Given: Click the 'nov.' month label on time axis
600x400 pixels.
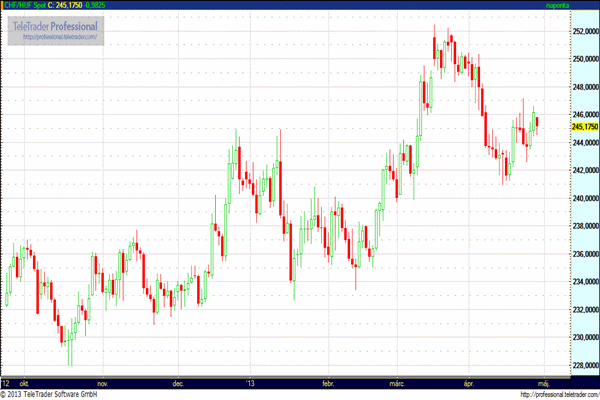Looking at the screenshot, I should (100, 383).
